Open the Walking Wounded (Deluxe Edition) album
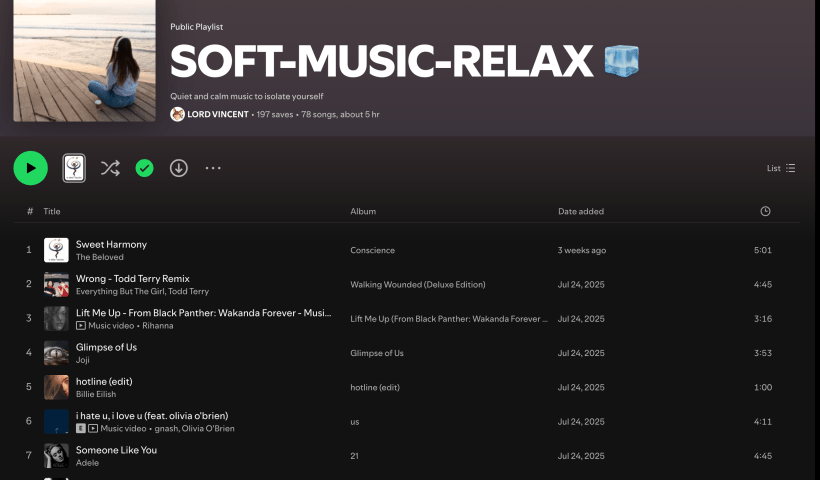 (x=417, y=285)
